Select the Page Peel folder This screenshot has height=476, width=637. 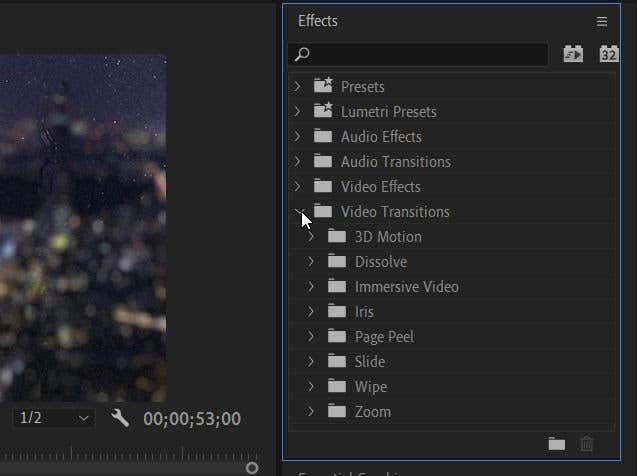(384, 337)
